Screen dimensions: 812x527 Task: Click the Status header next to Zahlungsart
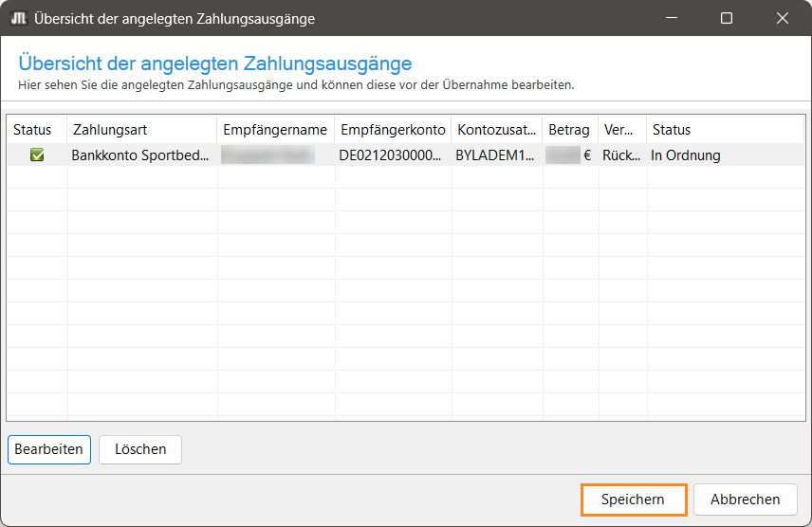[32, 130]
